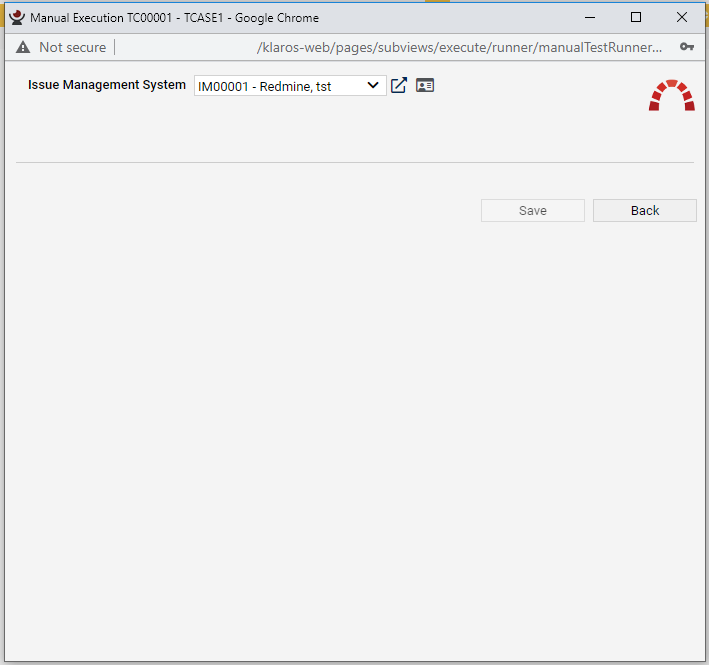
Task: Select the klaros-web URL text
Action: tap(459, 47)
